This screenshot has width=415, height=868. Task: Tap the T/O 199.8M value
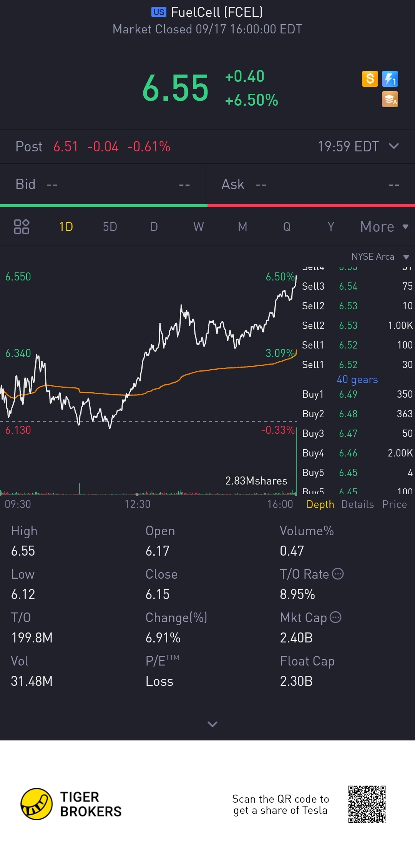coord(32,638)
